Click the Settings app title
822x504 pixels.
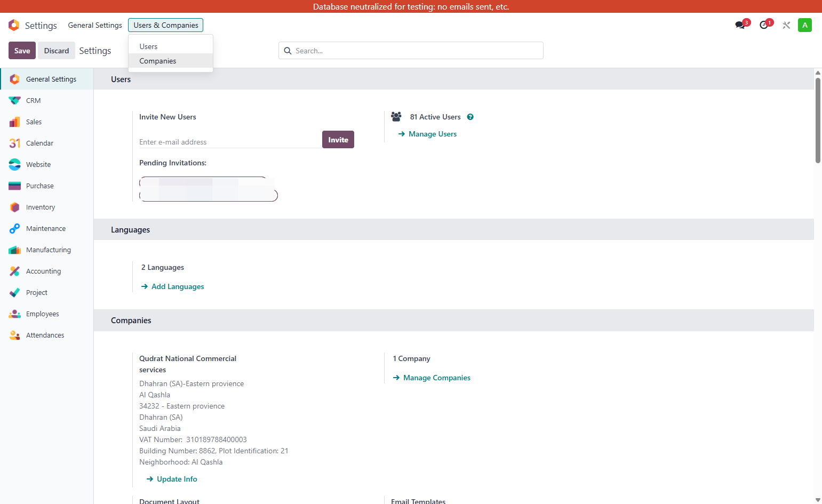41,26
